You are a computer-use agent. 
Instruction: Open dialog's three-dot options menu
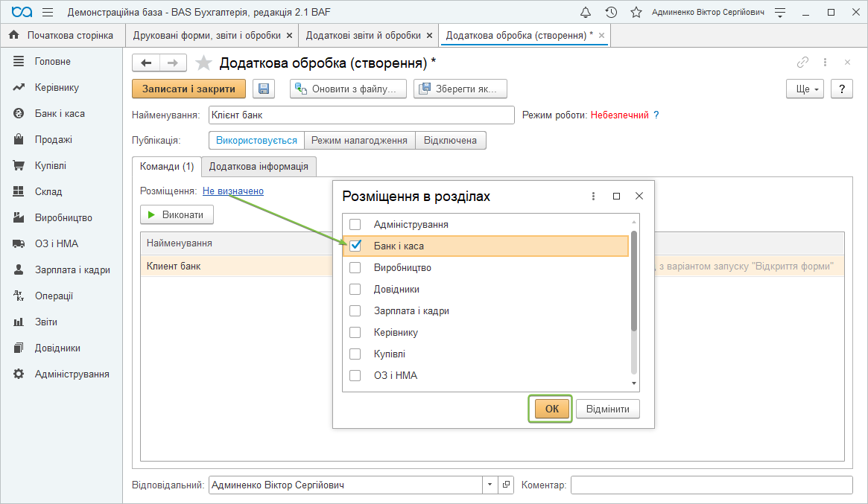coord(593,197)
